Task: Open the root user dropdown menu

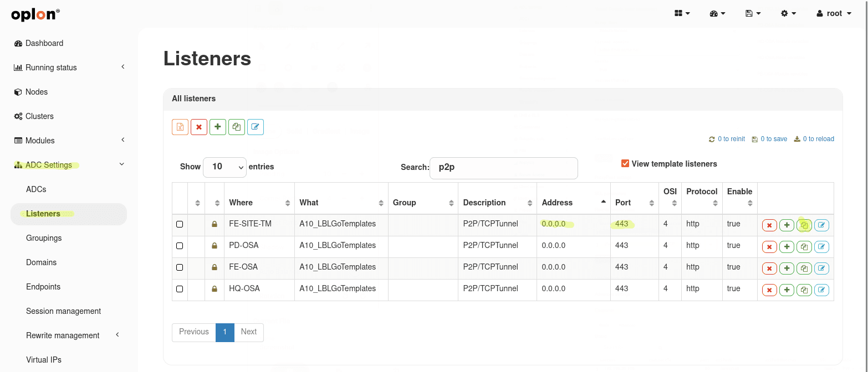Action: (x=834, y=13)
